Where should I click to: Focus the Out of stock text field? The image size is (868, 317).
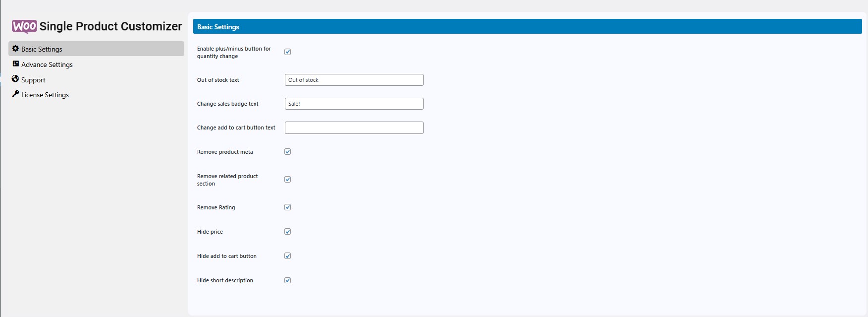point(354,80)
